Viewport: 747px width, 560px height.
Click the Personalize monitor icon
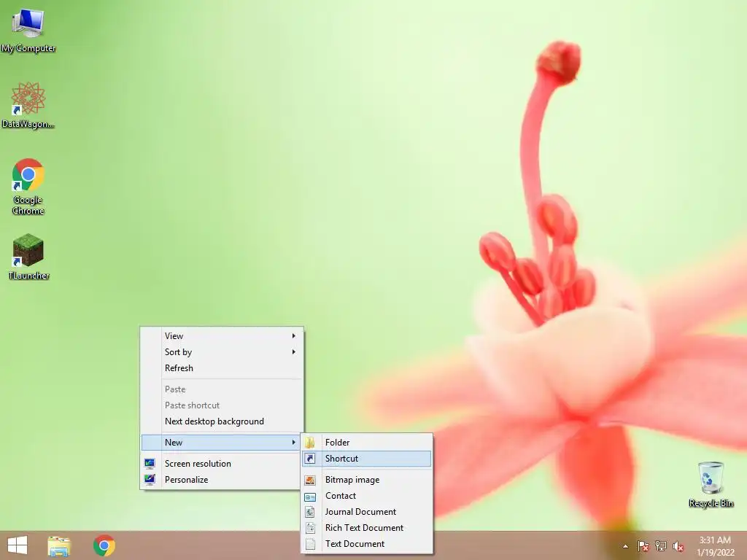(x=150, y=480)
